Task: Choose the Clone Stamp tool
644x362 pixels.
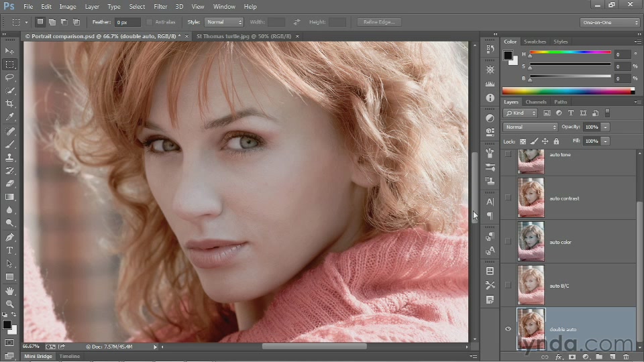Action: (x=9, y=158)
